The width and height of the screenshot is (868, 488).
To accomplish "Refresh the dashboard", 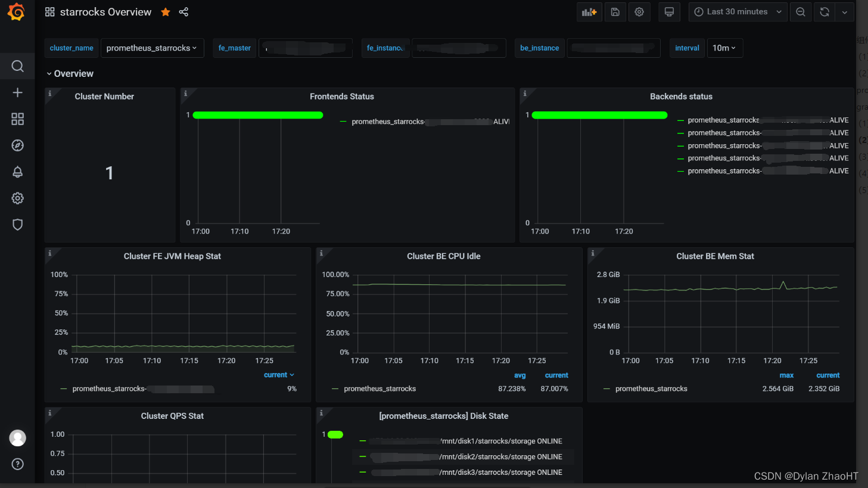I will 825,12.
